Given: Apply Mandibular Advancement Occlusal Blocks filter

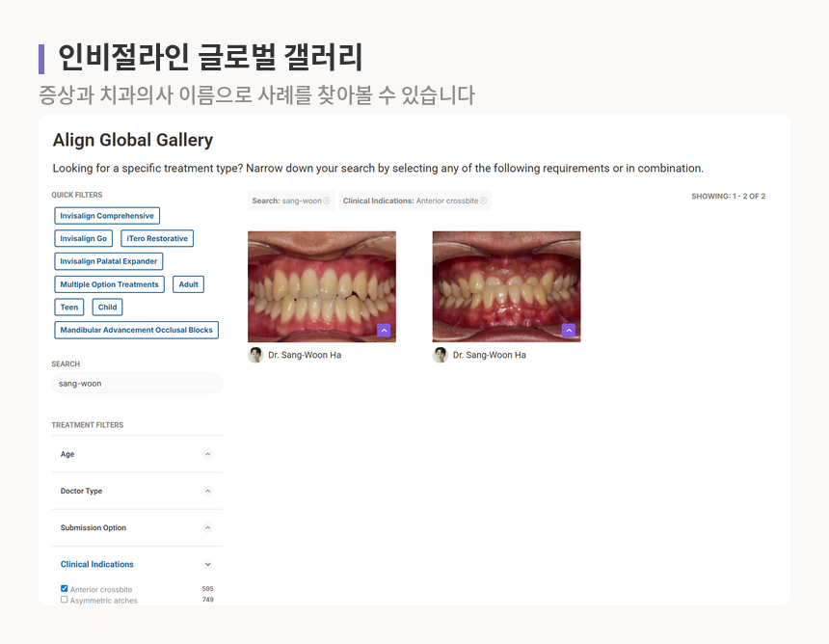Looking at the screenshot, I should pos(137,330).
